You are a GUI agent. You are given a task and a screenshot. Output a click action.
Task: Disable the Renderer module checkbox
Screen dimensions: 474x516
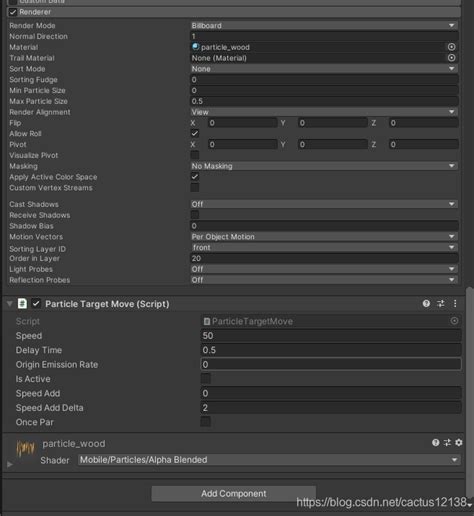[13, 12]
